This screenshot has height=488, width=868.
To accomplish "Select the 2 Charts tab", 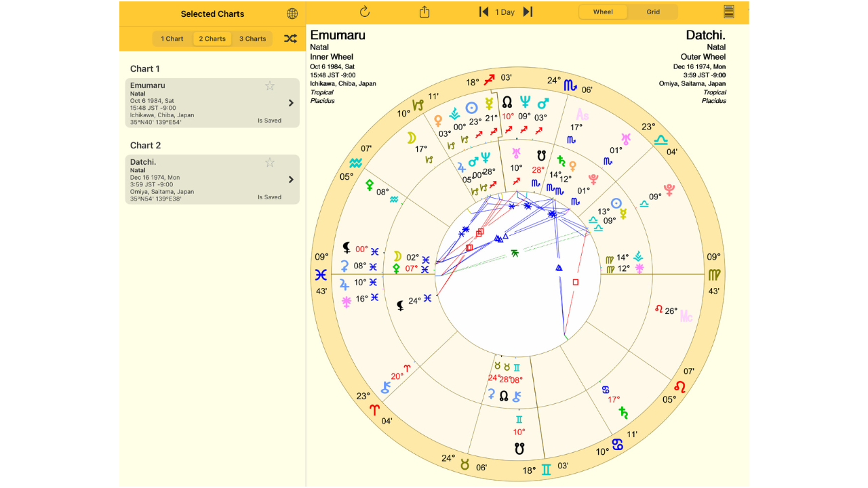I will click(x=212, y=39).
